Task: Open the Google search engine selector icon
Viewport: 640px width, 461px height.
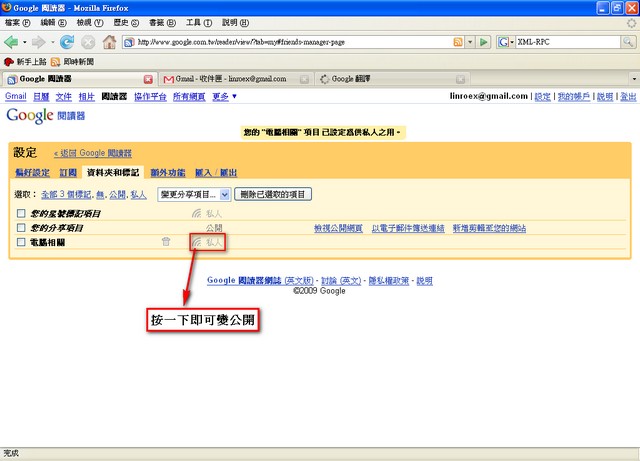Action: click(x=506, y=42)
